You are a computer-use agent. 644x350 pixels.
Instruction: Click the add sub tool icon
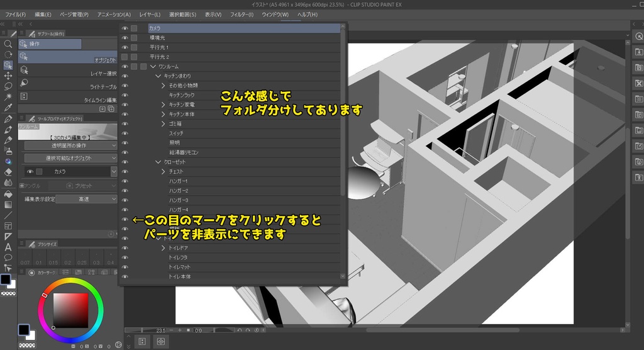111,109
